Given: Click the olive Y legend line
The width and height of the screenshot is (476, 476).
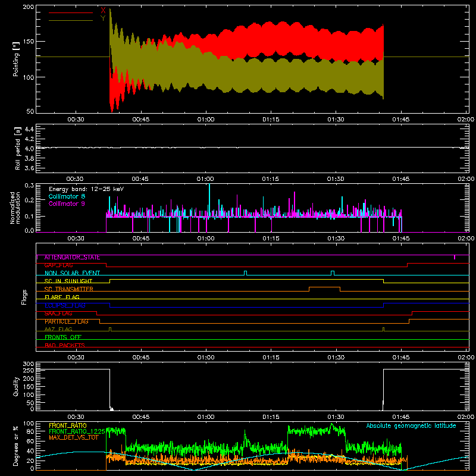Looking at the screenshot, I should [71, 21].
